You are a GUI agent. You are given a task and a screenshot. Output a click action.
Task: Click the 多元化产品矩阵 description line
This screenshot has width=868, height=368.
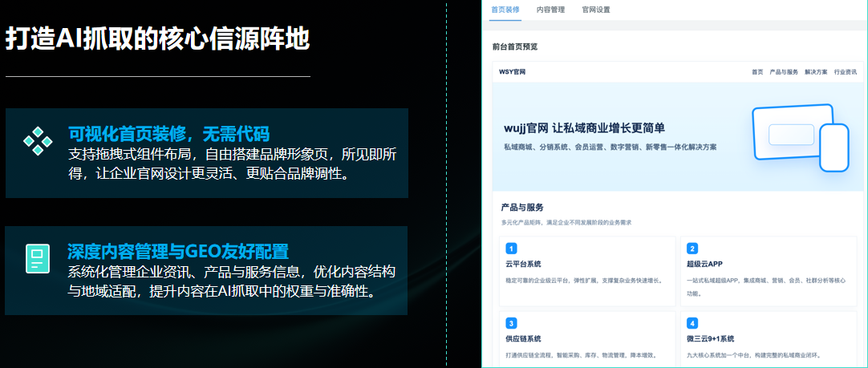pyautogui.click(x=566, y=222)
